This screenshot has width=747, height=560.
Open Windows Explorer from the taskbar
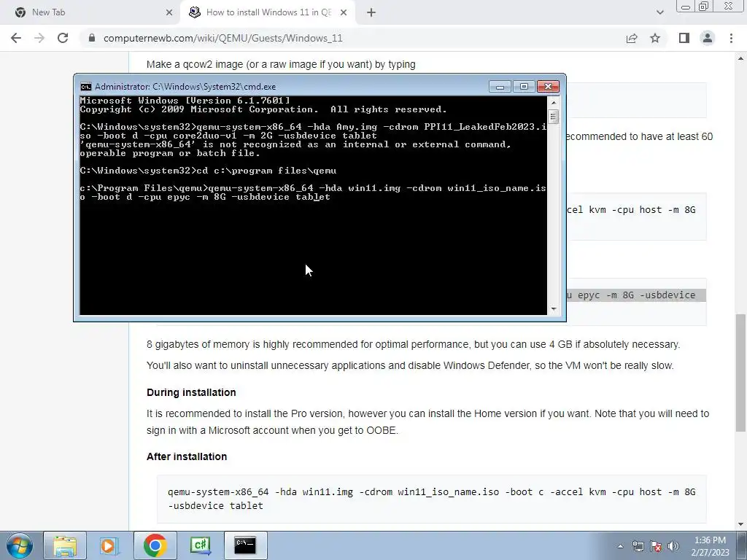(65, 545)
